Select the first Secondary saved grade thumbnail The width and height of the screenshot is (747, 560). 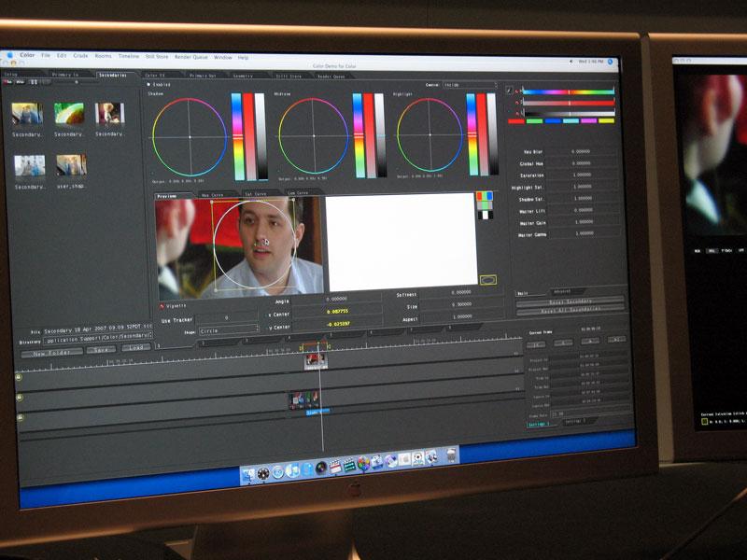tap(27, 114)
